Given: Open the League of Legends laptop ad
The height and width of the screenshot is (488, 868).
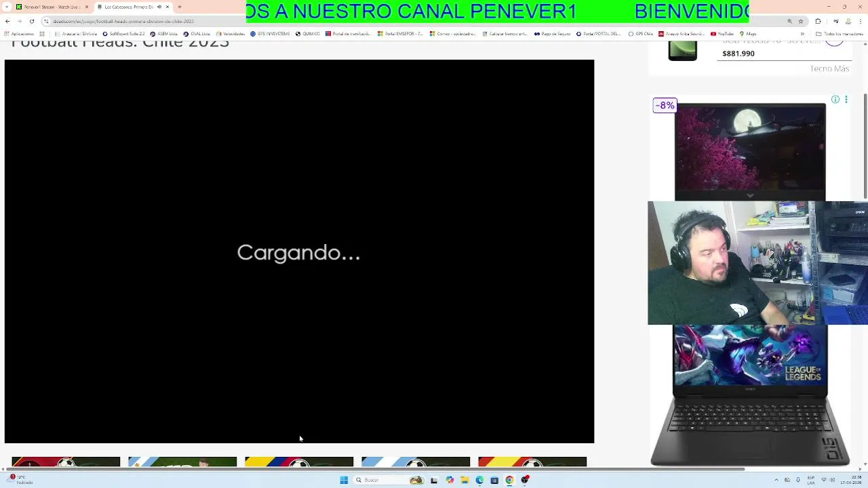Looking at the screenshot, I should point(750,396).
